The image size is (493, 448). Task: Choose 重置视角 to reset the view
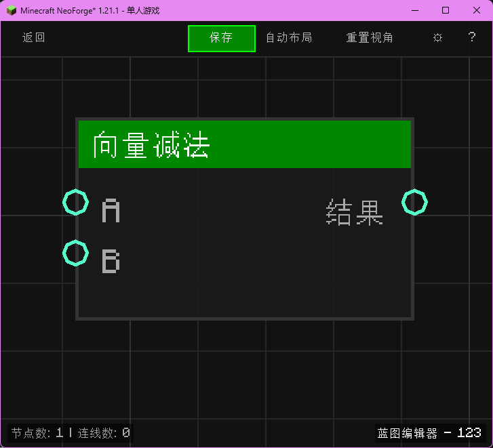[370, 38]
